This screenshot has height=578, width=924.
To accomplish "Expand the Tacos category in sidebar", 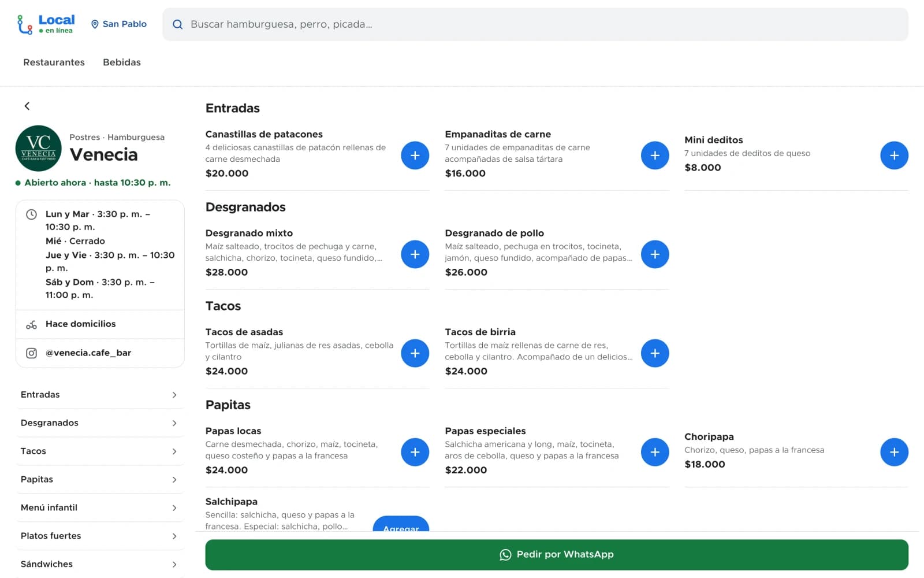I will (x=99, y=451).
